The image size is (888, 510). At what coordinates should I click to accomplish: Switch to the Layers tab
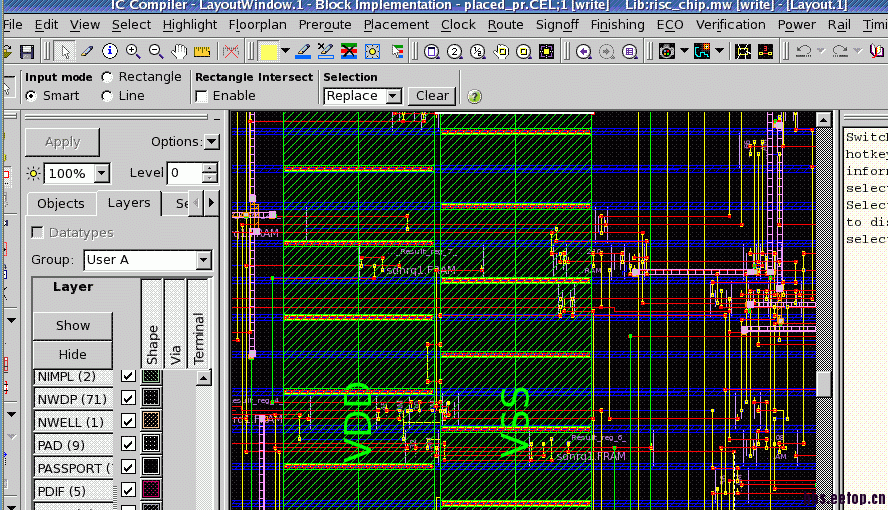129,203
